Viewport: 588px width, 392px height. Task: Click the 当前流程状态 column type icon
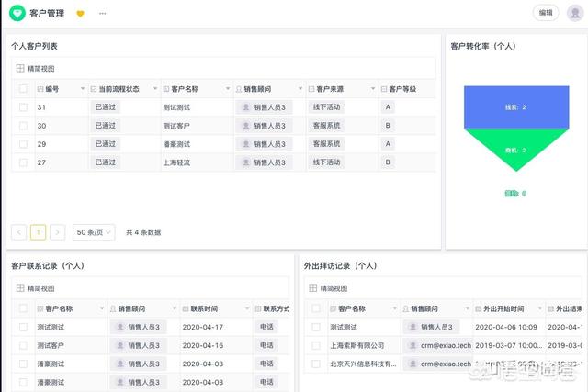[x=94, y=89]
